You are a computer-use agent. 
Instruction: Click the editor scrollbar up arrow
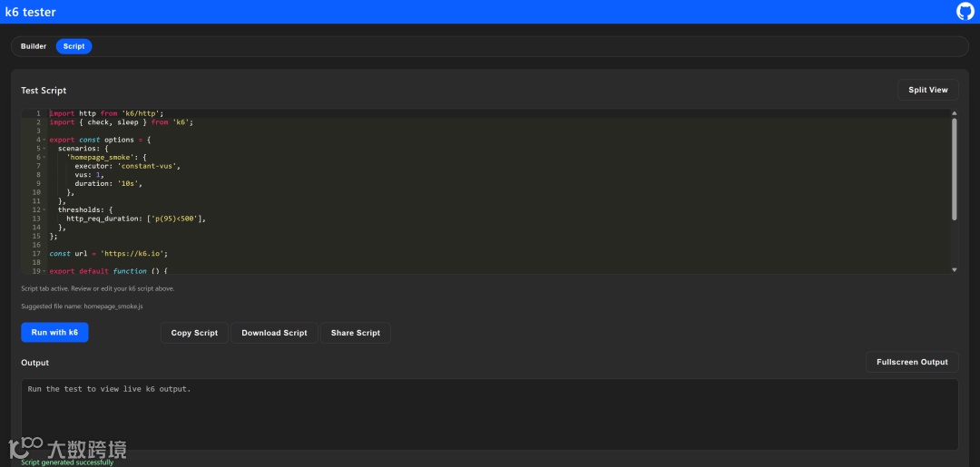[x=955, y=113]
